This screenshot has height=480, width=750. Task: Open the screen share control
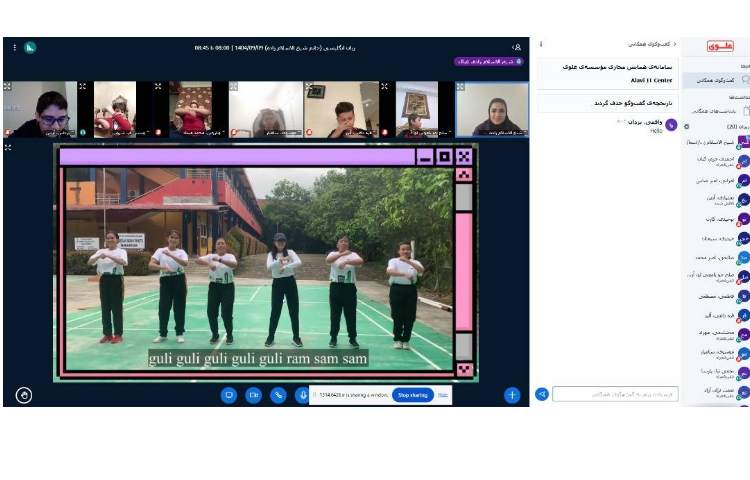(x=229, y=395)
